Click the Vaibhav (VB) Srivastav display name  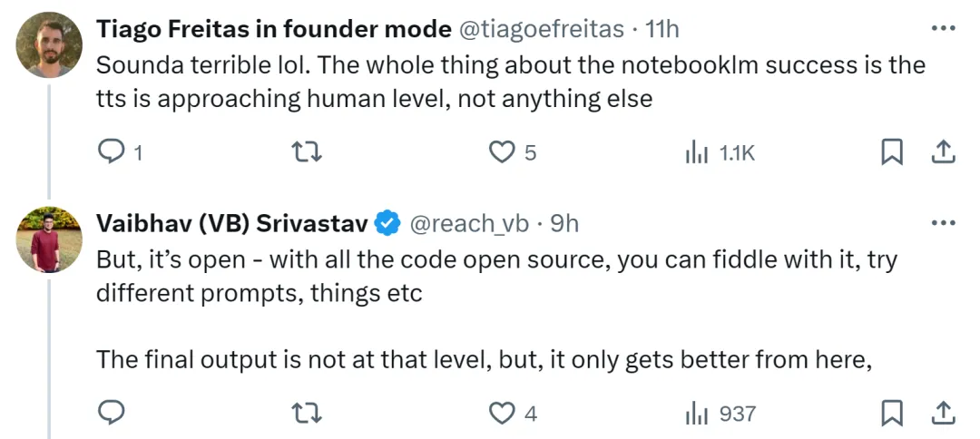click(x=232, y=224)
